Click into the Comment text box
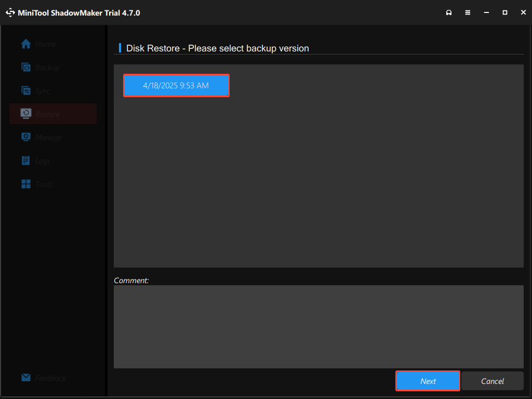Image resolution: width=532 pixels, height=399 pixels. click(318, 326)
